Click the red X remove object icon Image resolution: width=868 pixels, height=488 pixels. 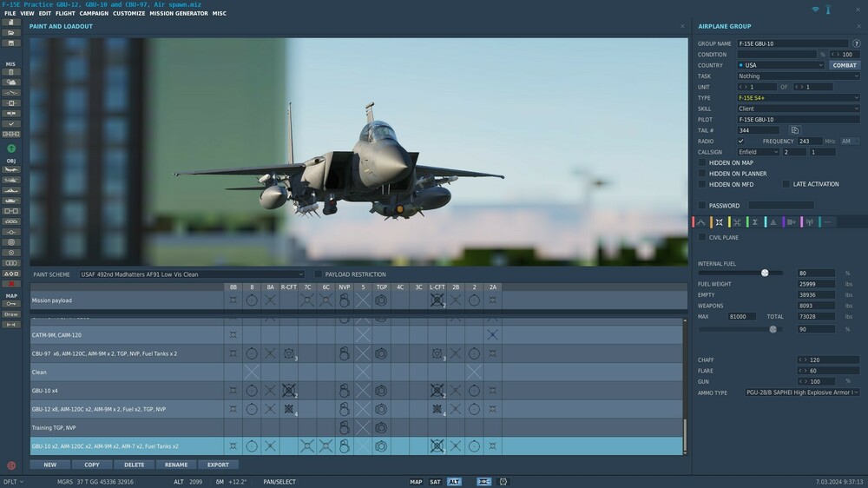tap(11, 284)
